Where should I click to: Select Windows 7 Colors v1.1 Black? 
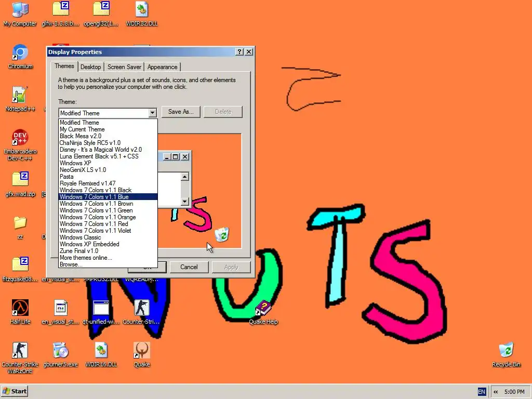[x=108, y=190]
